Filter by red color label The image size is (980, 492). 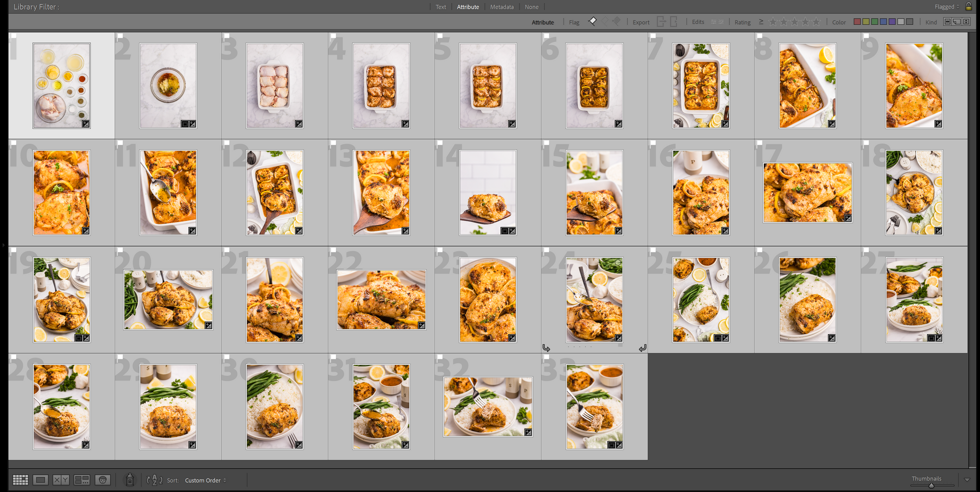click(x=857, y=22)
